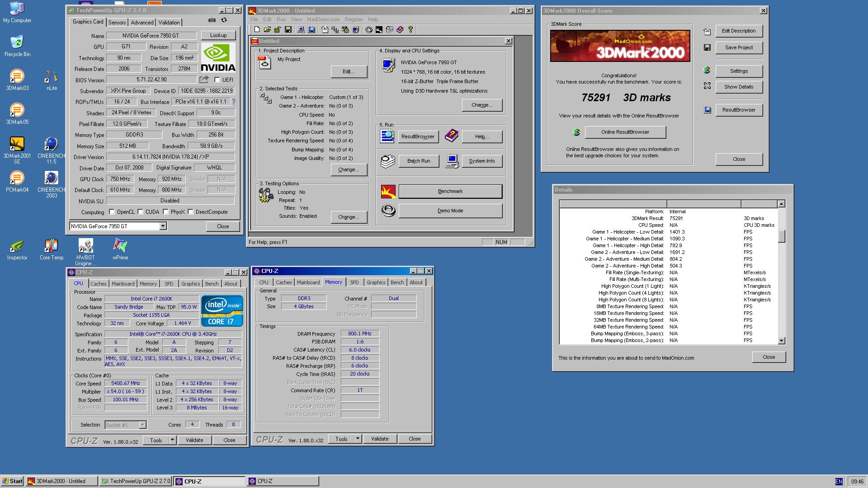Click the computer System Info icon in 3DMark2000 toolbar

301,29
